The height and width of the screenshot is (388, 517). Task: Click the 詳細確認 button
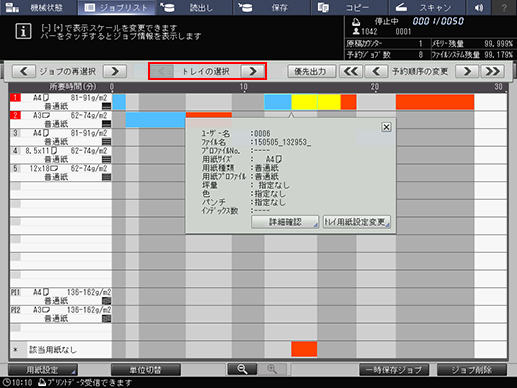[285, 222]
